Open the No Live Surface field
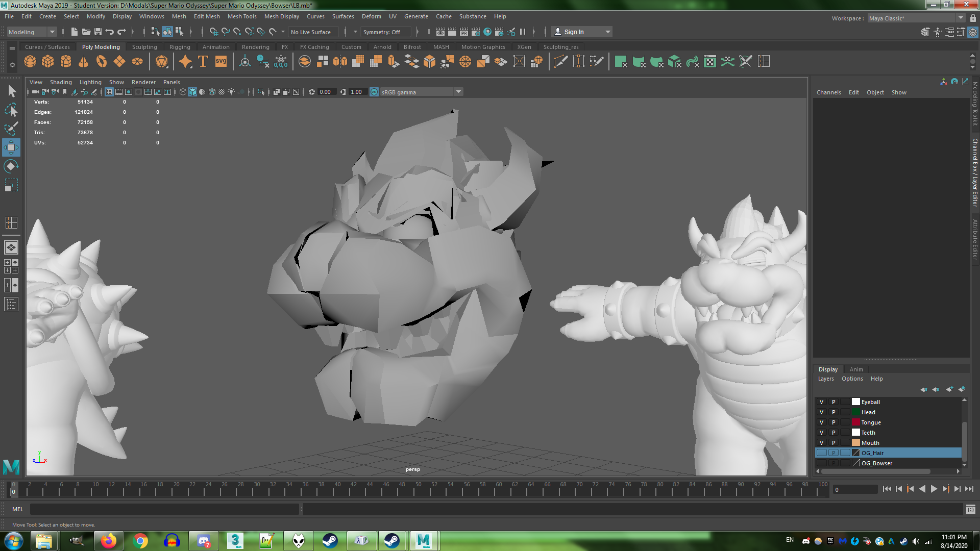Screen dimensions: 980x551 point(313,32)
